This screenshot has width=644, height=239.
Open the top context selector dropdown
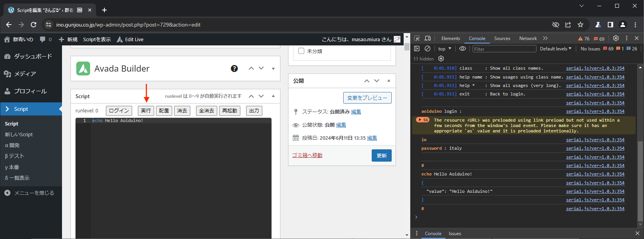tap(444, 49)
